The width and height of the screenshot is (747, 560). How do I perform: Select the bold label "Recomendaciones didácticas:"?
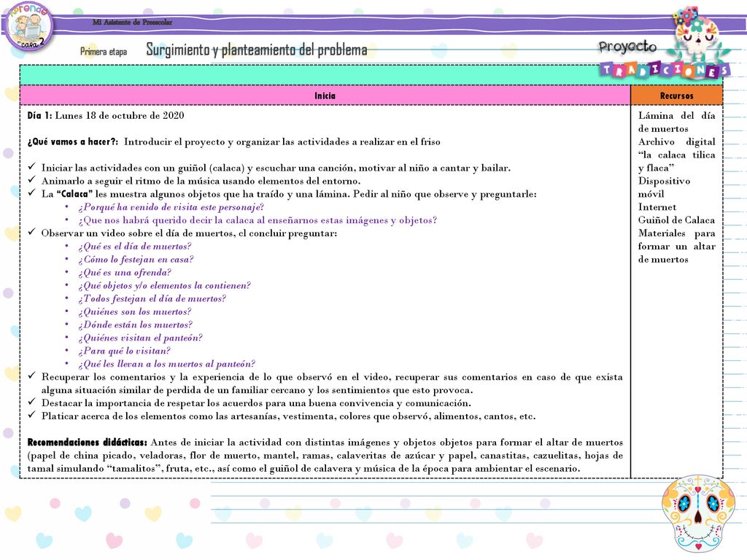88,443
